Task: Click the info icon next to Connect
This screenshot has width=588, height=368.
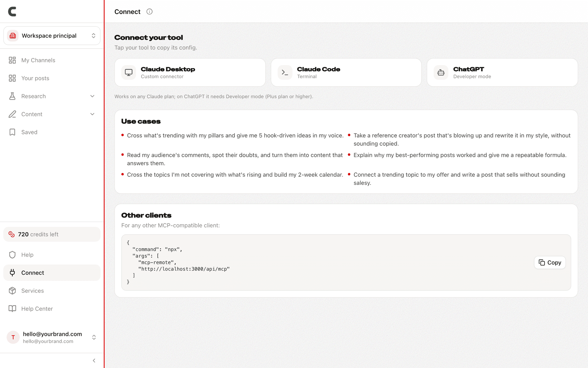Action: (x=150, y=11)
